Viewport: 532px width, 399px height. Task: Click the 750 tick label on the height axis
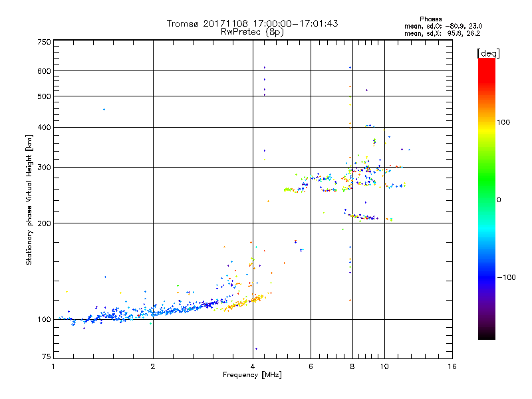(44, 42)
